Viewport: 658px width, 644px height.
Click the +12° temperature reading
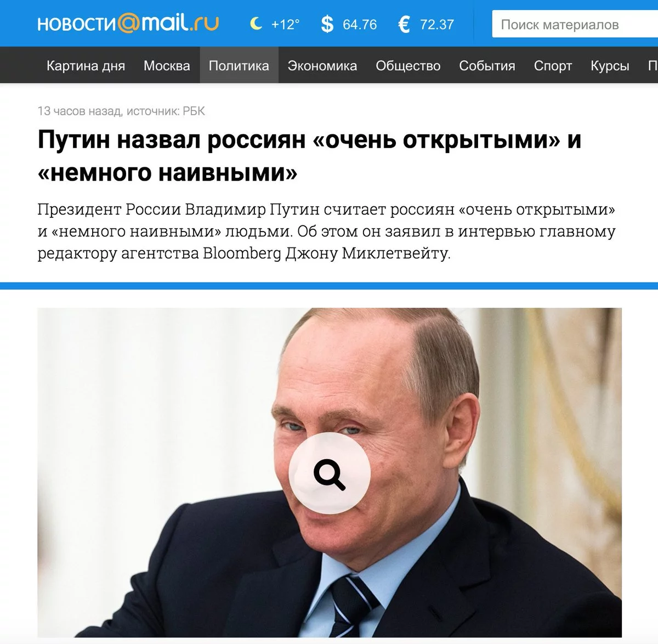click(x=286, y=25)
